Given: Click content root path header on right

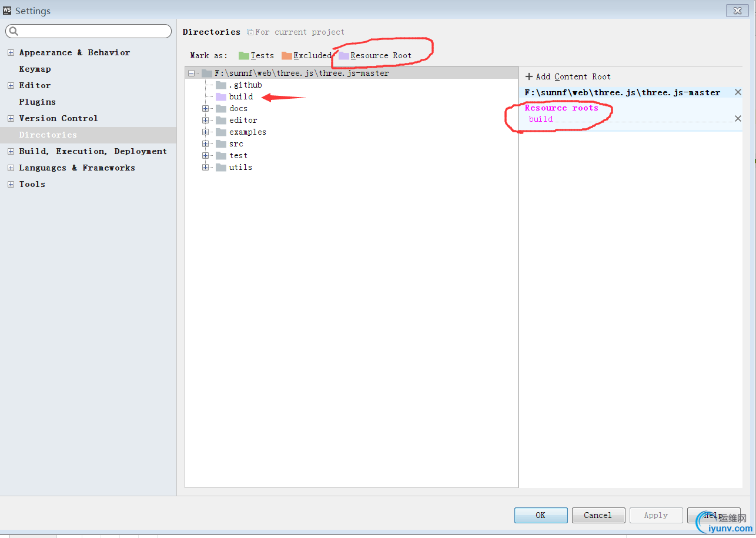Looking at the screenshot, I should tap(623, 92).
